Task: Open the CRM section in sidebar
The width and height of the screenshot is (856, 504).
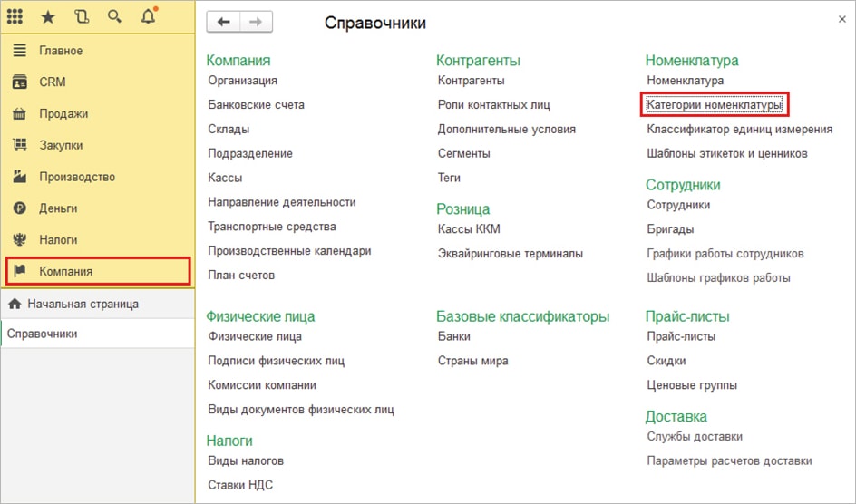Action: [52, 82]
